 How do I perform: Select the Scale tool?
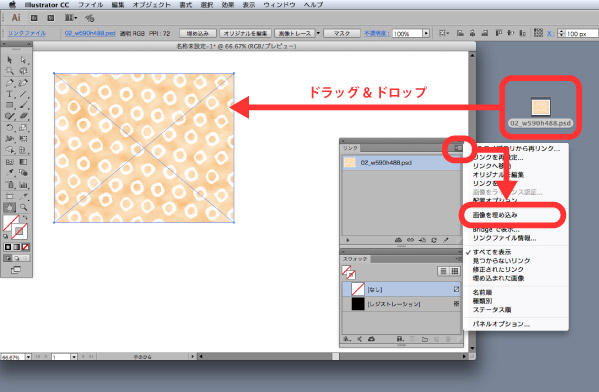click(23, 128)
